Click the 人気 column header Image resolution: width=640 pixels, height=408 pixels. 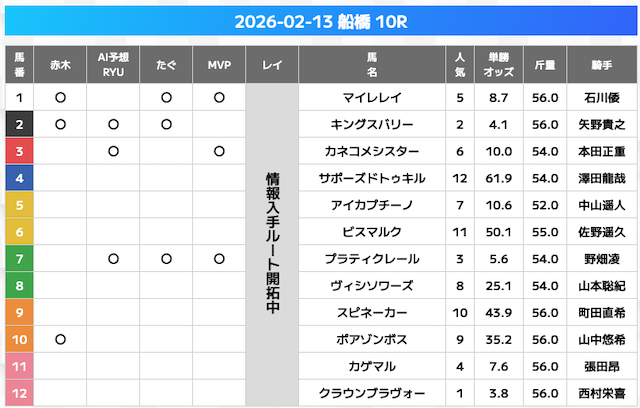pos(459,65)
